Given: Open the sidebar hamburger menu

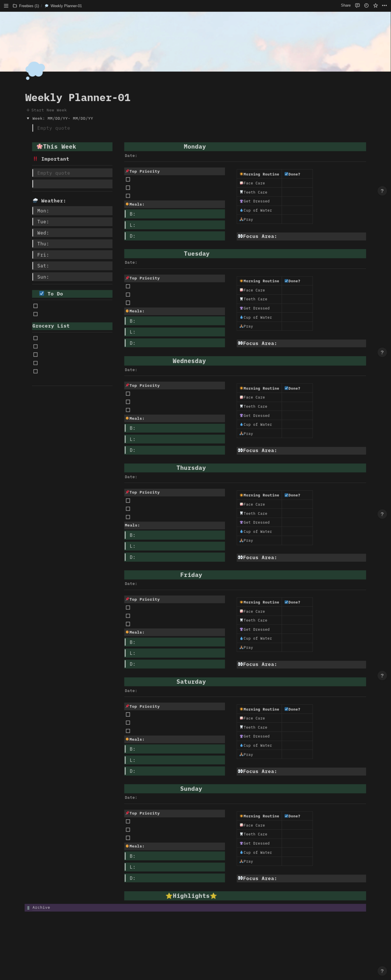Looking at the screenshot, I should click(x=6, y=6).
